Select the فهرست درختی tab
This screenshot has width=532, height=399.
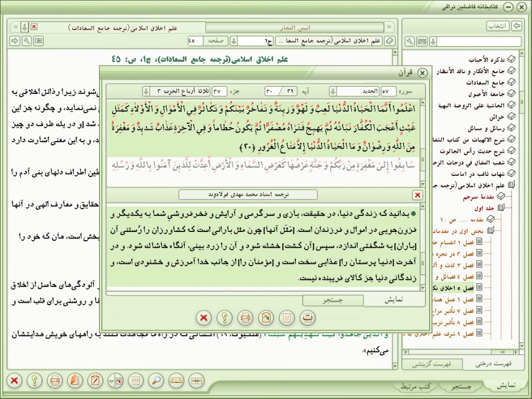pyautogui.click(x=493, y=364)
